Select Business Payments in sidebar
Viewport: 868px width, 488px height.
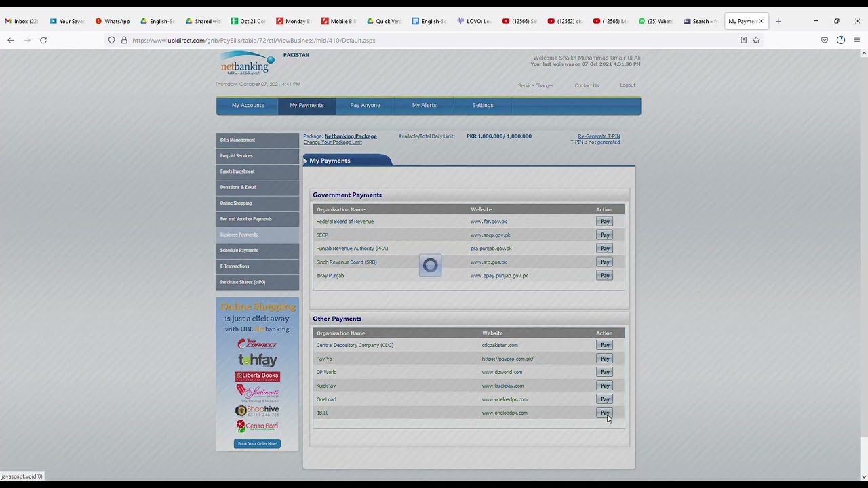257,235
